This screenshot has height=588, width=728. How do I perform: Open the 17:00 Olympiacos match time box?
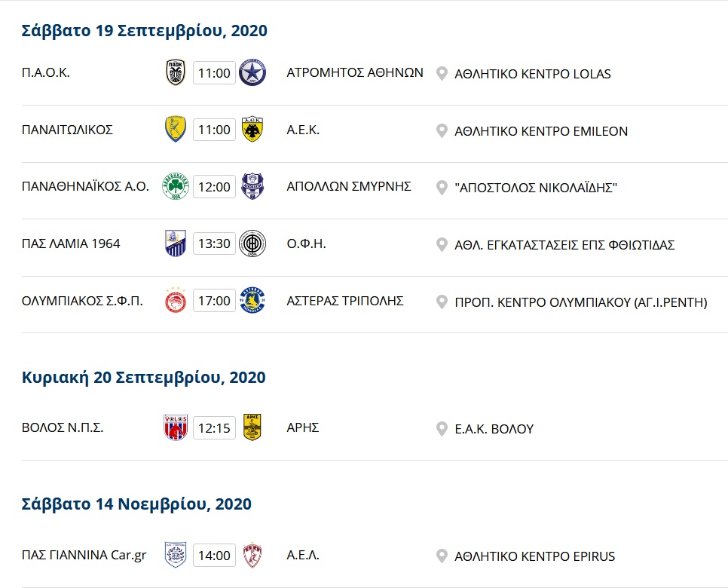(x=214, y=301)
